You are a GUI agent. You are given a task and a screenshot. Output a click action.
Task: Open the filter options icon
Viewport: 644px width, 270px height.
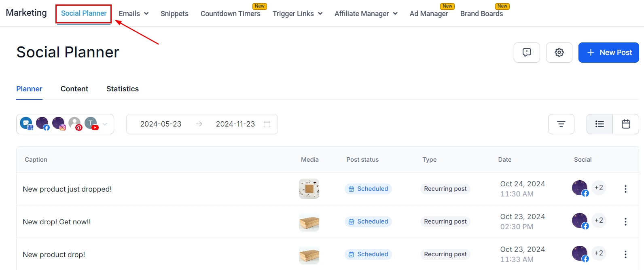click(x=561, y=124)
